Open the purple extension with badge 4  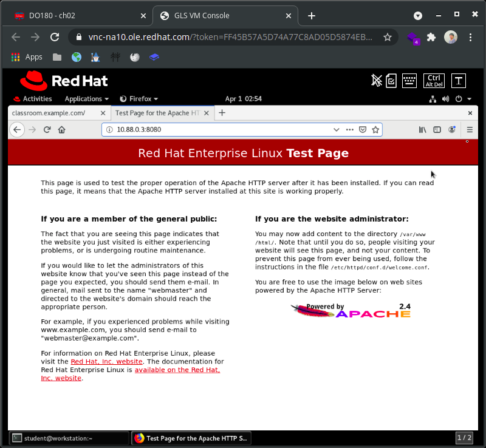coord(413,38)
